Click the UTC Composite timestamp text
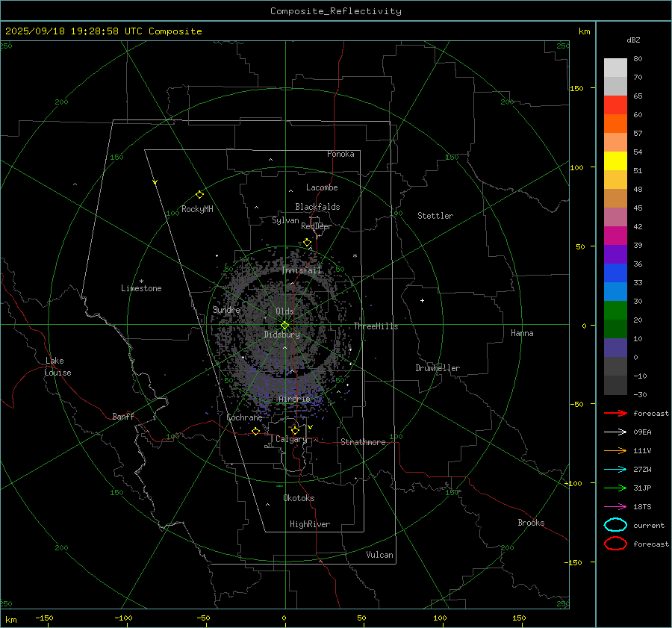This screenshot has height=628, width=672. [103, 31]
